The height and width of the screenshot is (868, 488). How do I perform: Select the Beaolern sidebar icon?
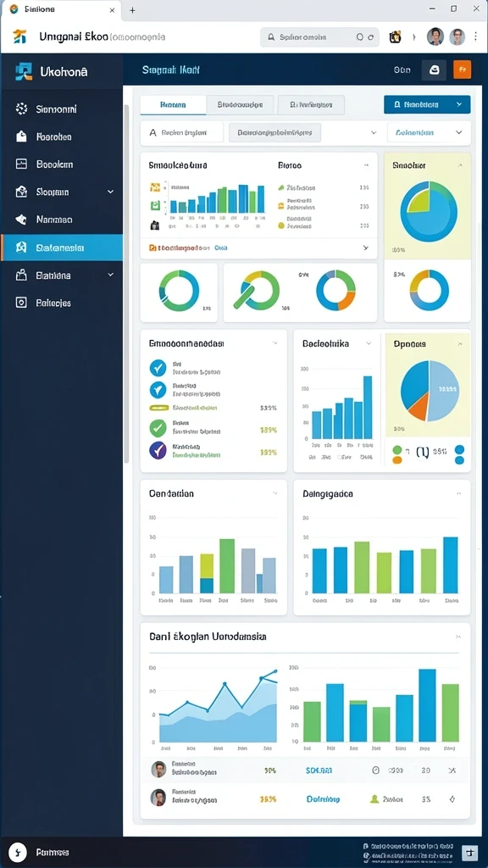[21, 164]
